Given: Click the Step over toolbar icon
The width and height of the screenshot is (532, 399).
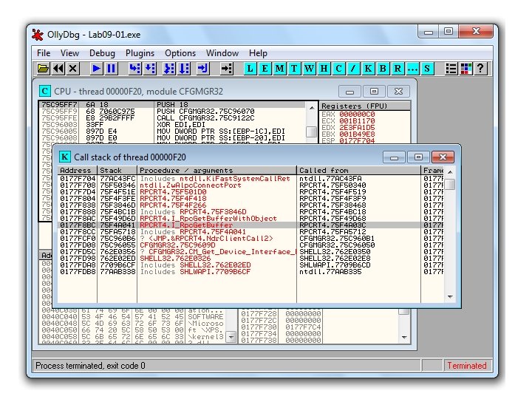Looking at the screenshot, I should tap(149, 69).
